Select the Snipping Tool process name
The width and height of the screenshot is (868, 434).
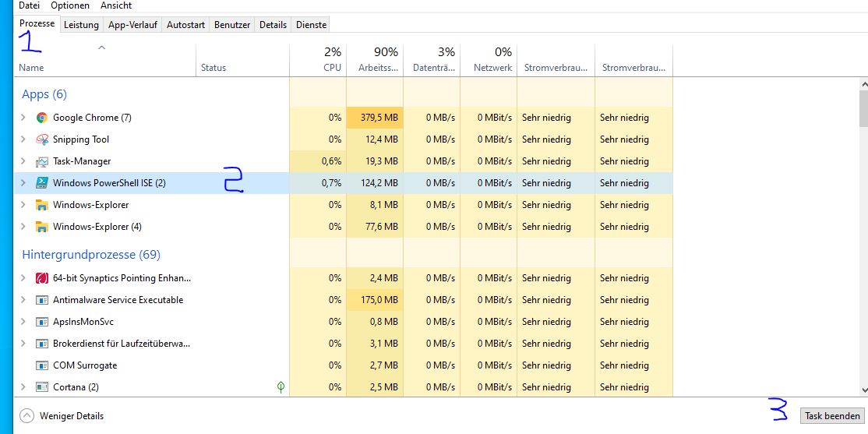[x=81, y=139]
